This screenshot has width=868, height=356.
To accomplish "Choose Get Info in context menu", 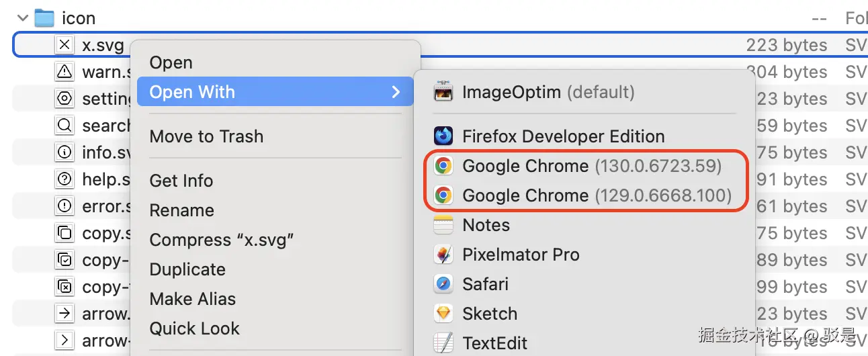I will tap(181, 181).
